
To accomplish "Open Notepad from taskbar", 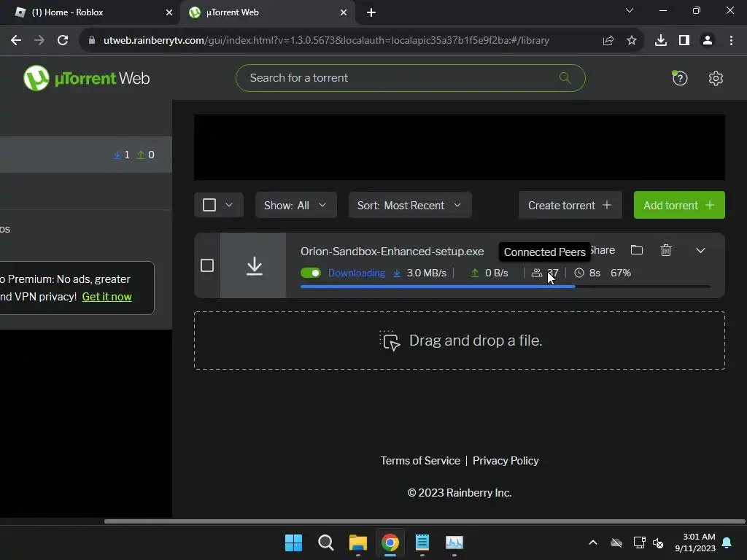I will 422,542.
